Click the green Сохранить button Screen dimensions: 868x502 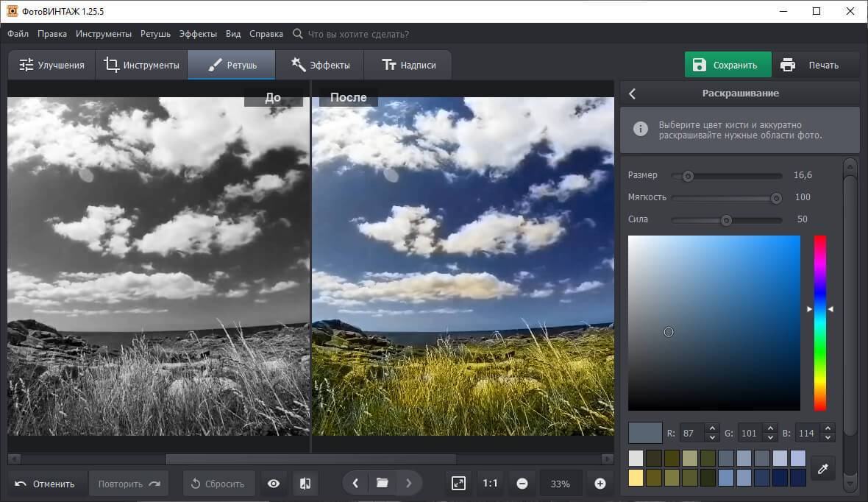coord(728,65)
